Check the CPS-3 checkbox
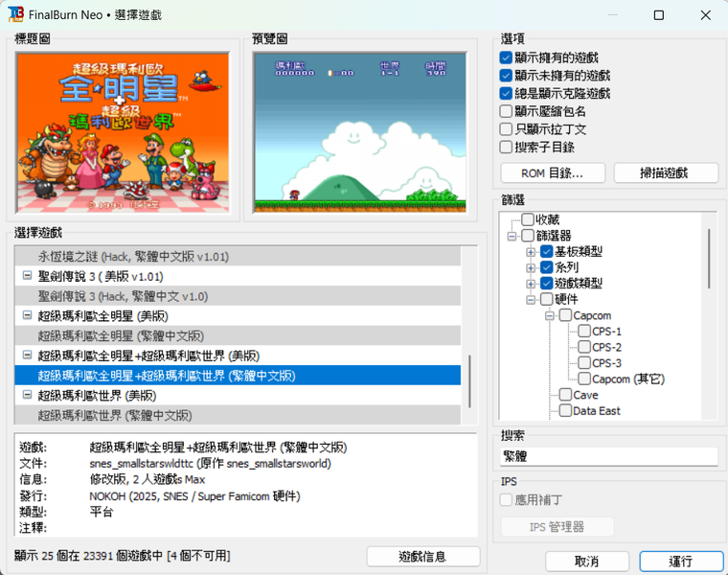Screen dimensions: 728x575 [x=584, y=363]
